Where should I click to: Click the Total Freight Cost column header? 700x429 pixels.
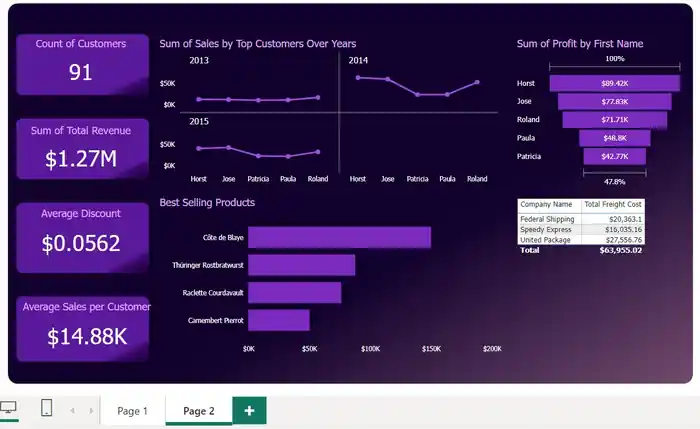(x=612, y=204)
